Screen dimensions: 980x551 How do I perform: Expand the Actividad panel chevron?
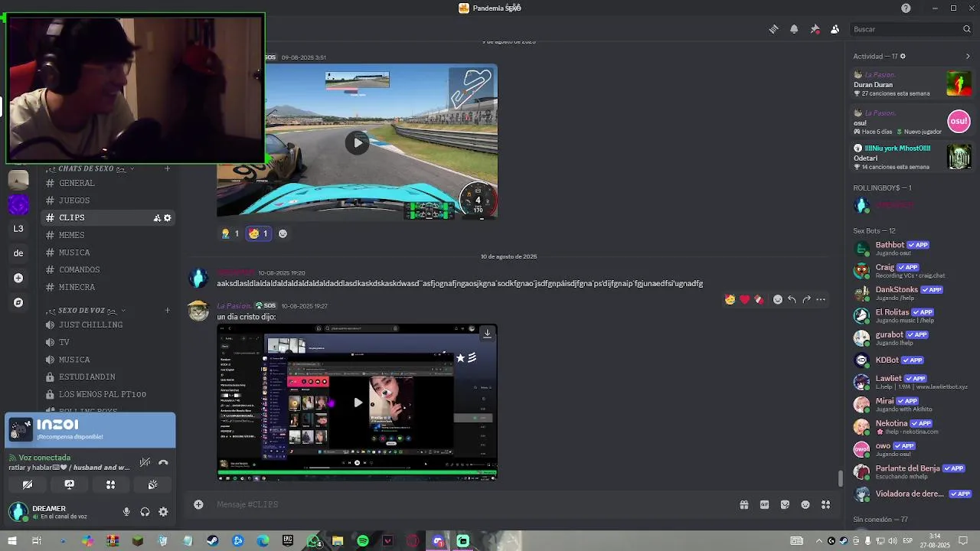point(968,56)
